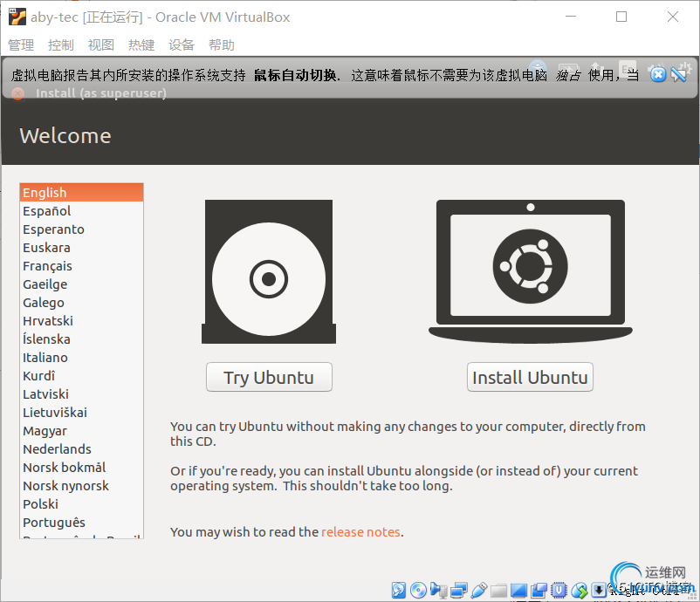Click the shared folders indicator icon

498,591
